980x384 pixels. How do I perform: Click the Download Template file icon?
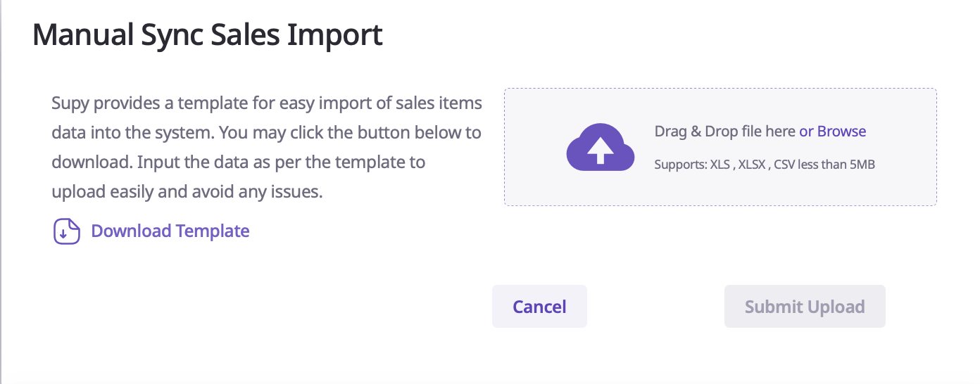click(66, 231)
